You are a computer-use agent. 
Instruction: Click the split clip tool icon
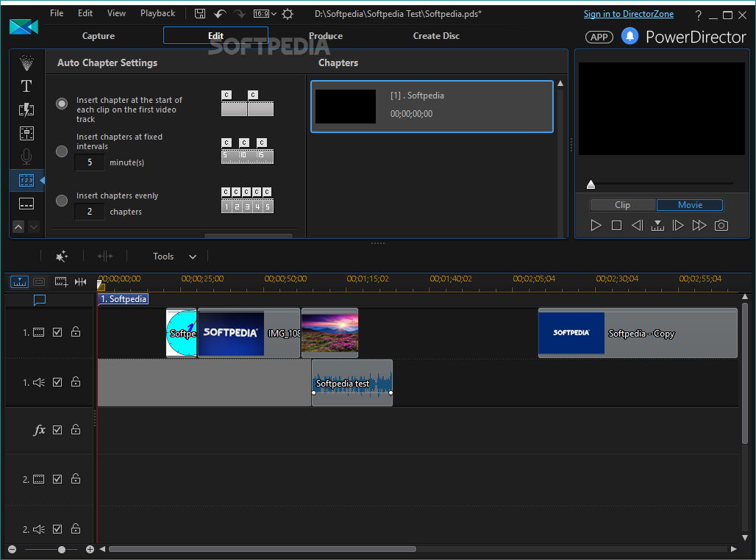click(x=104, y=256)
